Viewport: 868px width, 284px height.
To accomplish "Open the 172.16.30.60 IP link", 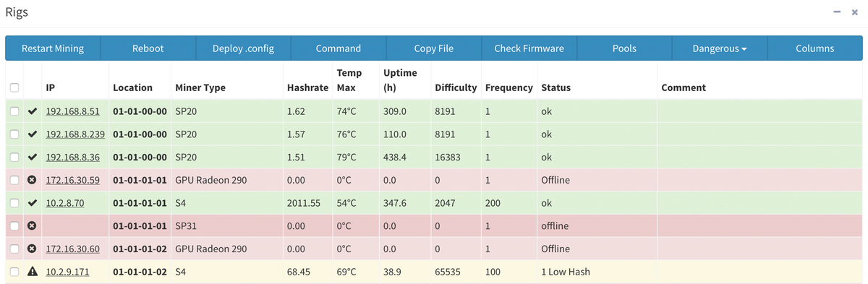I will click(72, 249).
